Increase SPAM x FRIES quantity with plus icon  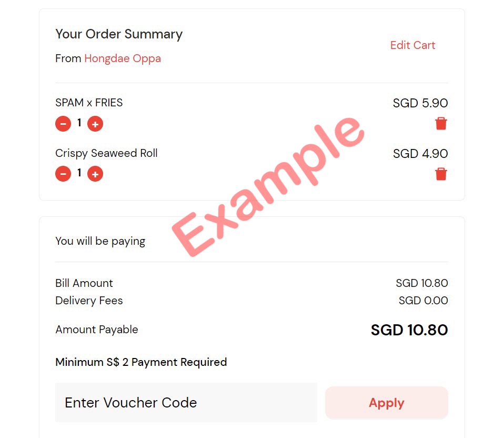tap(95, 124)
